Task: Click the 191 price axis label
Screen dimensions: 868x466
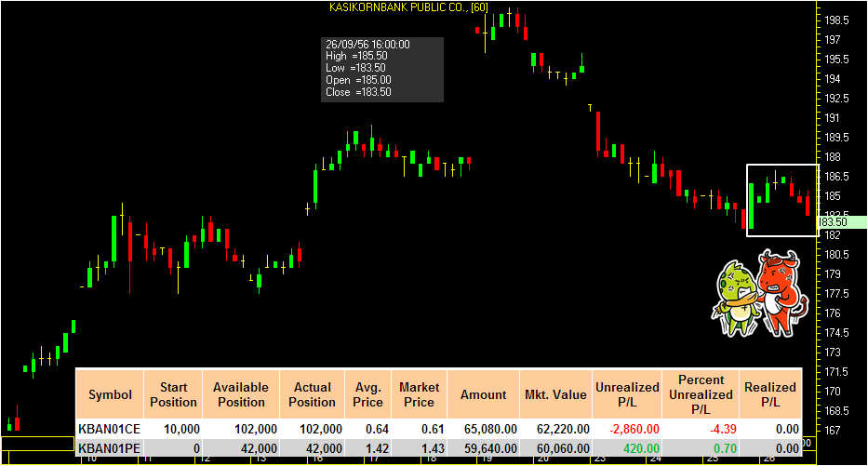Action: tap(833, 118)
